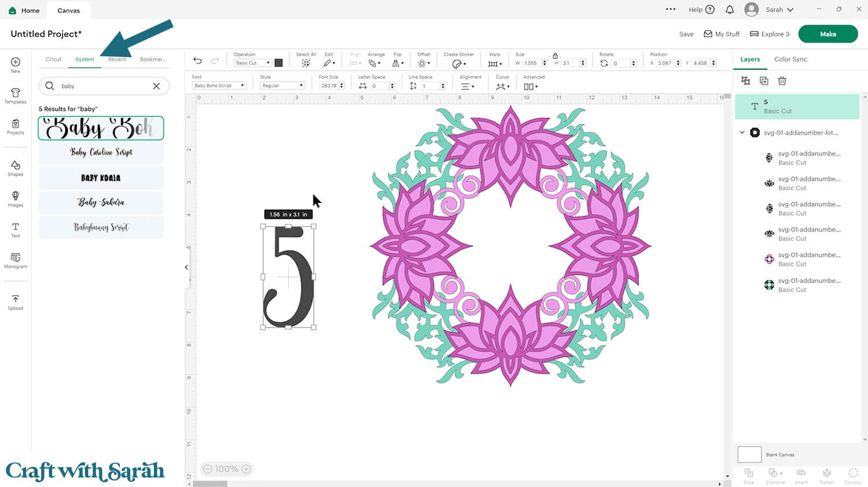This screenshot has height=487, width=868.
Task: Collapse the left panel with arrow handle
Action: tap(186, 267)
